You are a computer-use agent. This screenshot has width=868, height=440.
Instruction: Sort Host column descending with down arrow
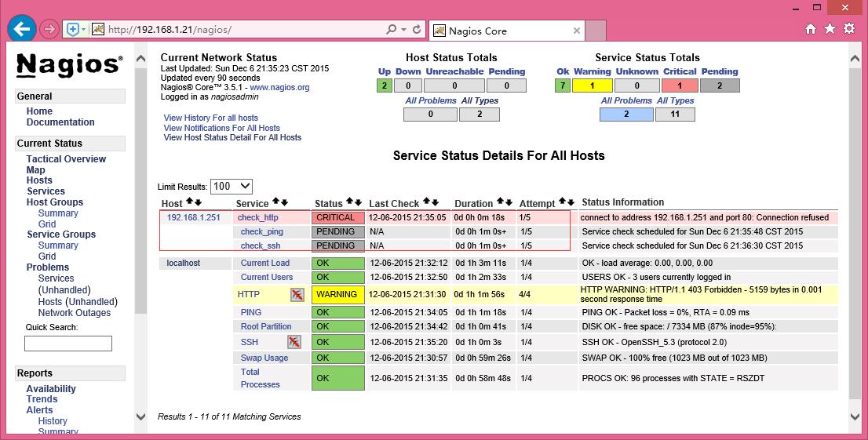(x=198, y=202)
